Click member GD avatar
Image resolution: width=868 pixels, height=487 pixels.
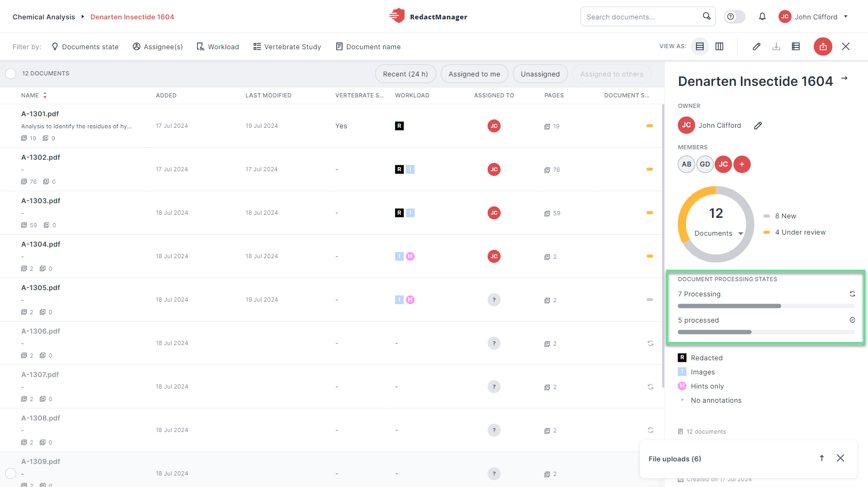pos(705,164)
